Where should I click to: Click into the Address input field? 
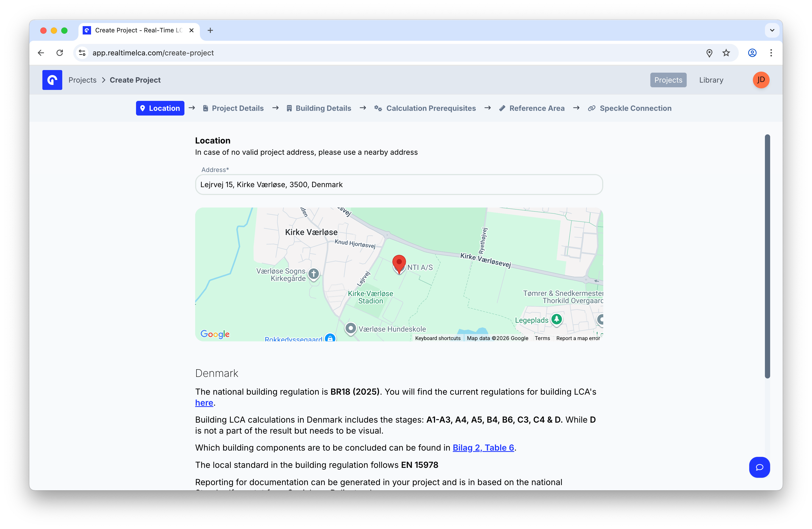(399, 185)
